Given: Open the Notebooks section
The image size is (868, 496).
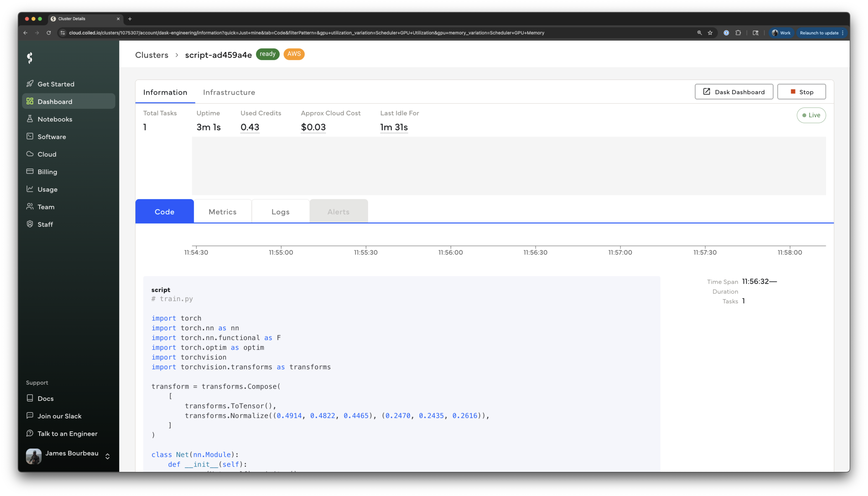Looking at the screenshot, I should 69,119.
